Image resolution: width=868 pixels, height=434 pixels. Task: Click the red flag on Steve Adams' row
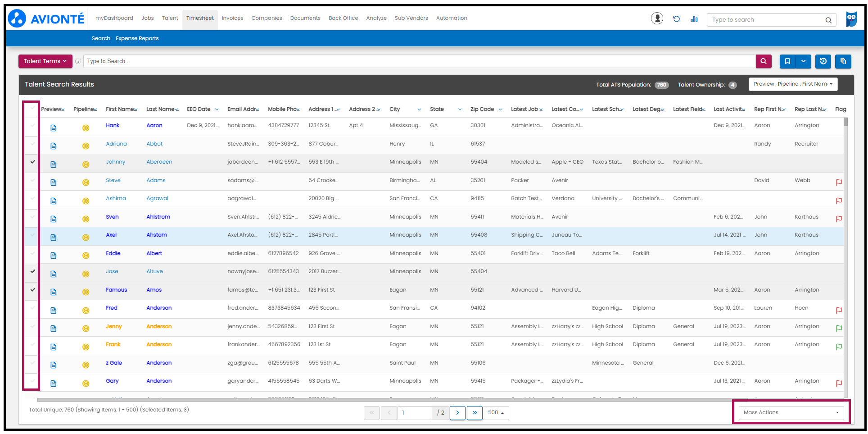click(x=838, y=183)
